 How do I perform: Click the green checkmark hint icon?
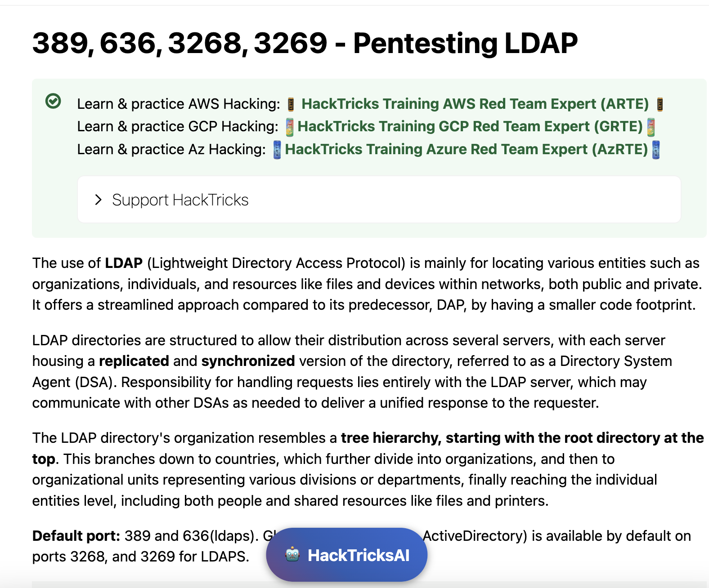pos(53,101)
